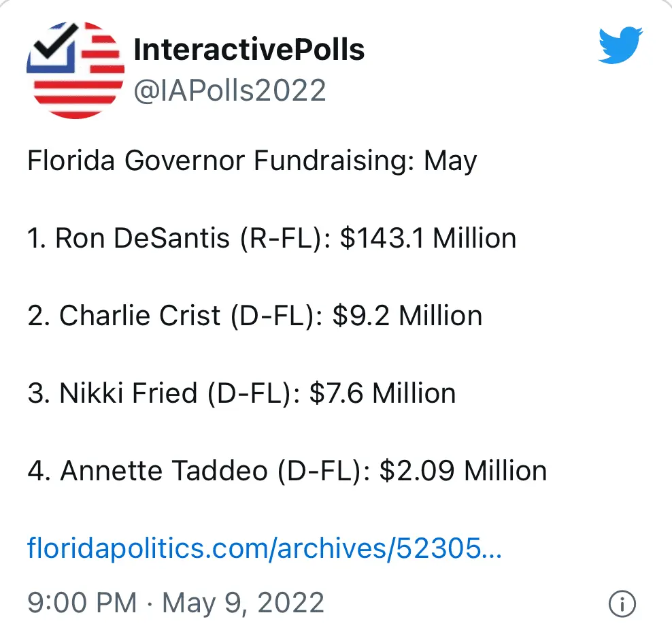Click the Florida Governor Fundraising heading text
The image size is (672, 630).
coord(252,161)
